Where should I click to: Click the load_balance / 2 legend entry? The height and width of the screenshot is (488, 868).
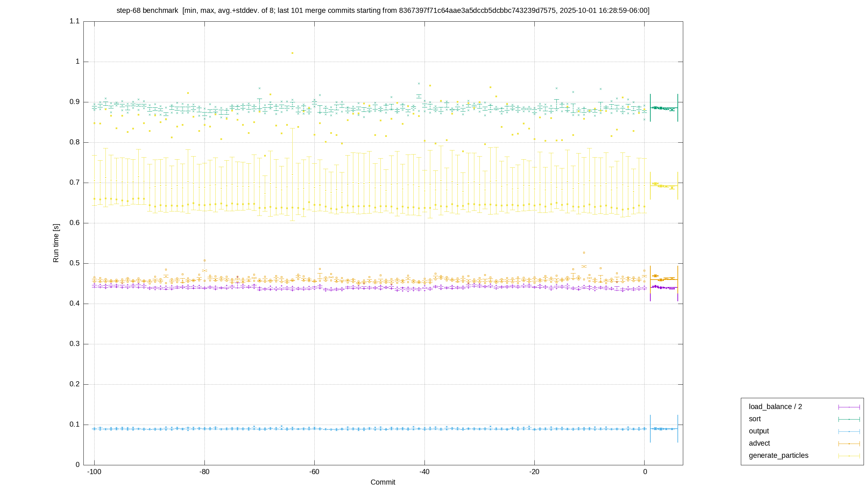coord(775,407)
